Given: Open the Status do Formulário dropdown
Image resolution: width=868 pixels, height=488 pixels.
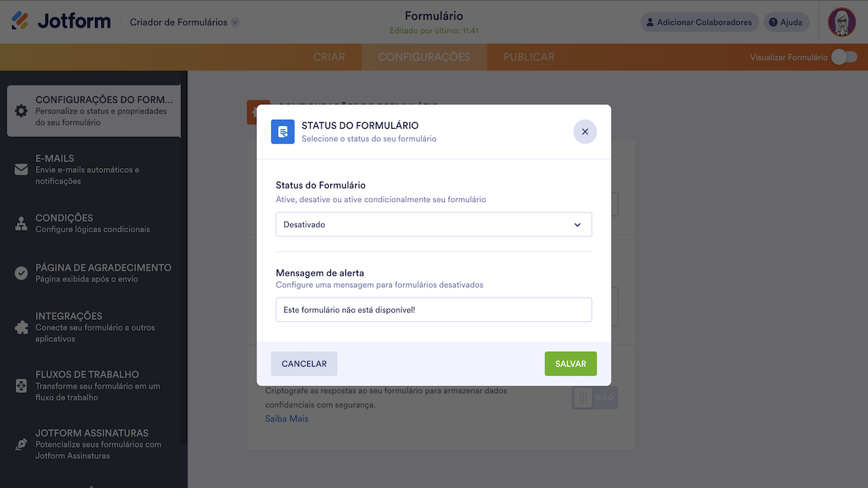Looking at the screenshot, I should pyautogui.click(x=433, y=224).
